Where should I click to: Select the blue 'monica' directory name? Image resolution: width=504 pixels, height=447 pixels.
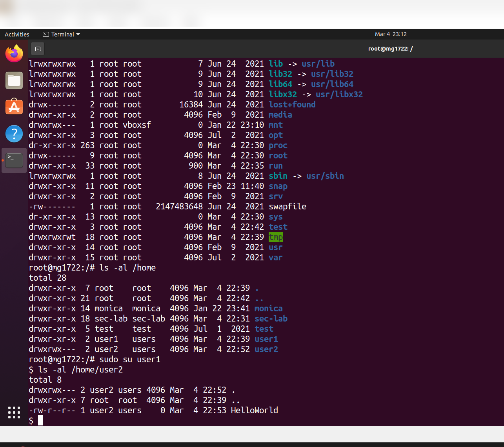click(269, 309)
